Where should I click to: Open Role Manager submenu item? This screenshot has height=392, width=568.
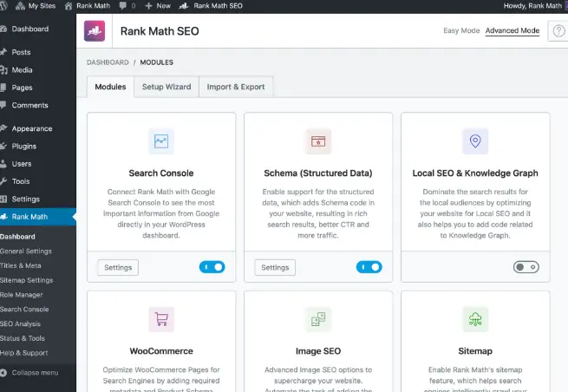point(22,295)
